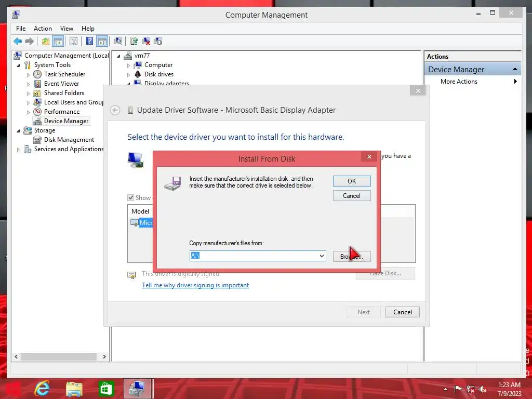Open Internet Explorer from the taskbar
Screen dimensions: 532x399
point(42,388)
